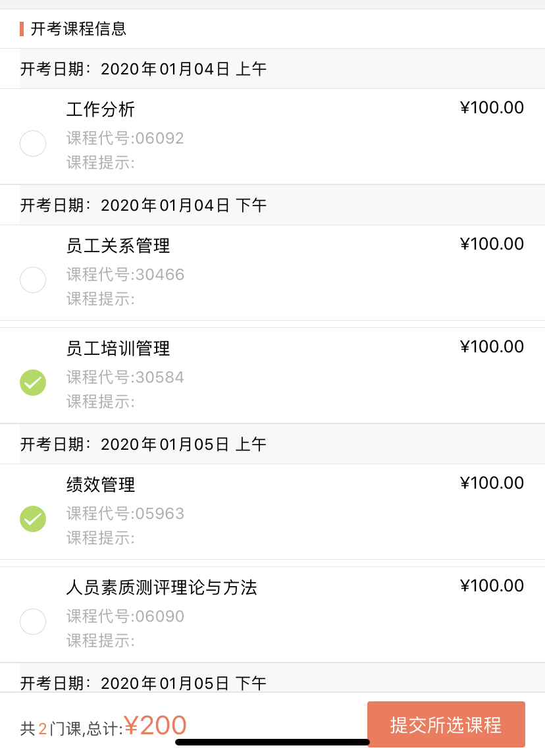Tap the 工作分析 course title

point(101,109)
